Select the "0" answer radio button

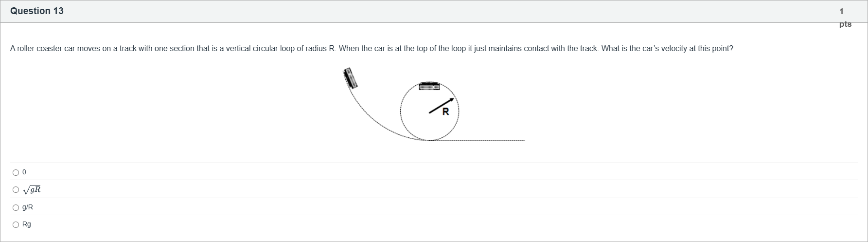(16, 172)
